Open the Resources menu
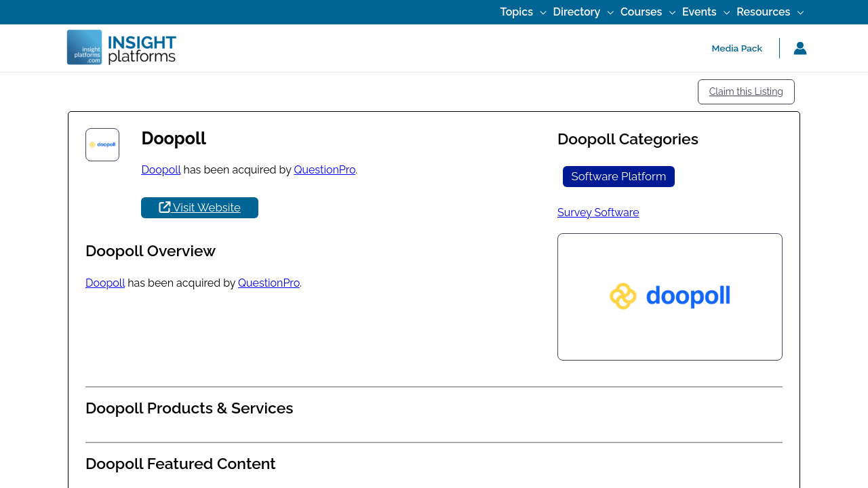The width and height of the screenshot is (868, 488). (x=763, y=12)
